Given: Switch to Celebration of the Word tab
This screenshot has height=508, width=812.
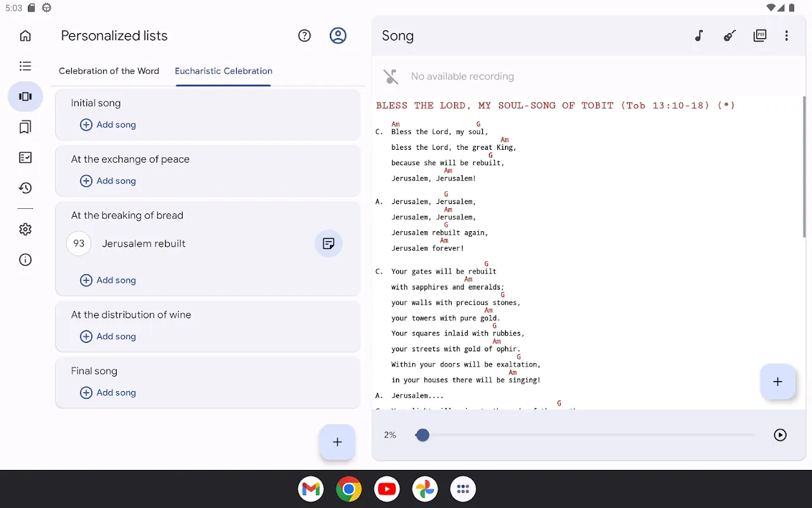Looking at the screenshot, I should click(109, 71).
